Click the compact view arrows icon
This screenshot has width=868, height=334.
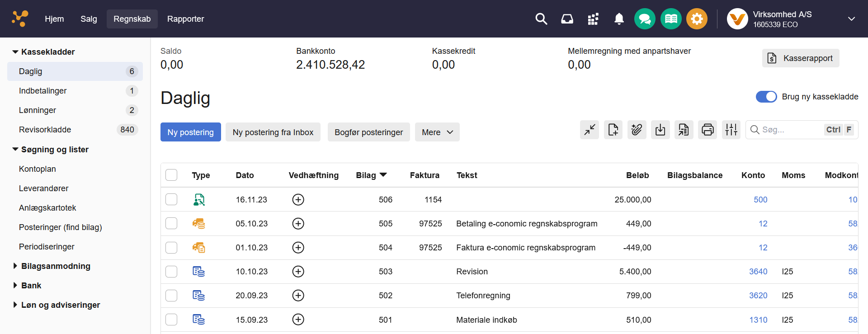coord(590,130)
